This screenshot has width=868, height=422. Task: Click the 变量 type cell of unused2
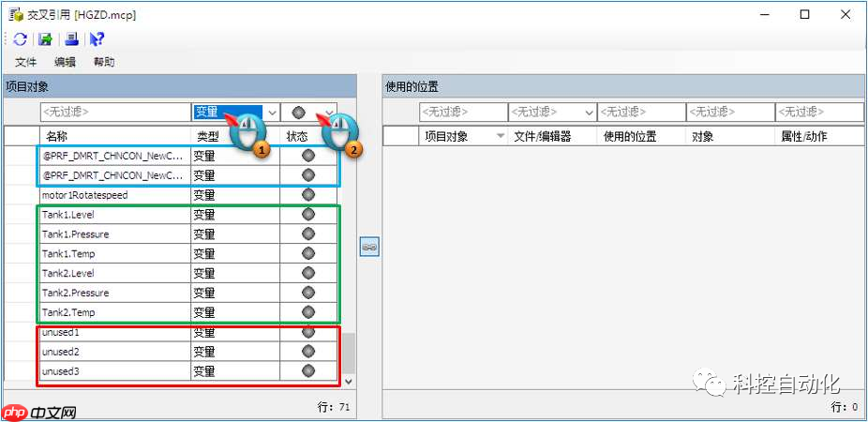point(236,351)
